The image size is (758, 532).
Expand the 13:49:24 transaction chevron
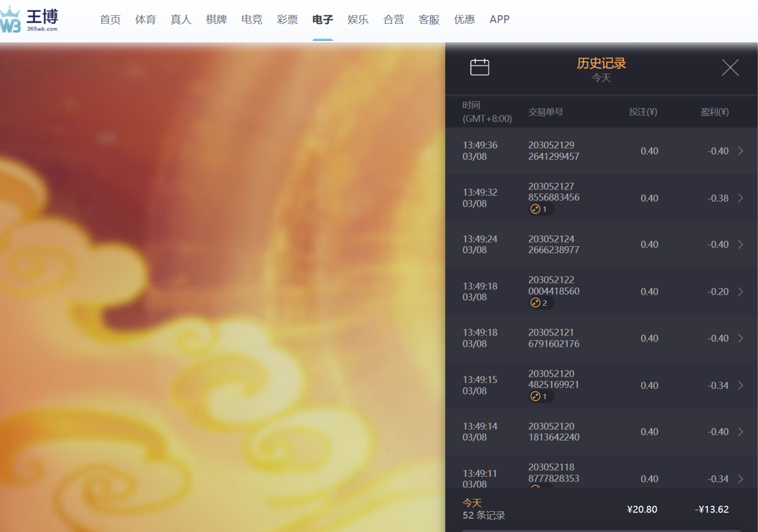pyautogui.click(x=740, y=245)
